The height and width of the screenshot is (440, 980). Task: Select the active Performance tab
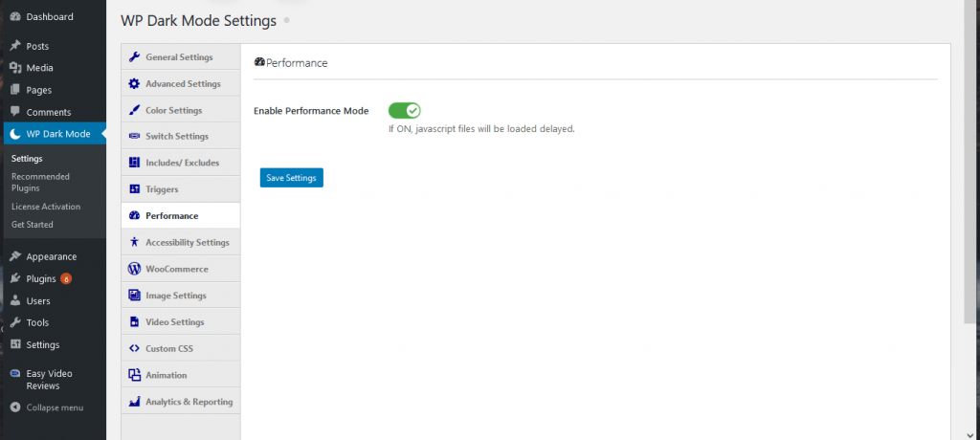pyautogui.click(x=181, y=215)
